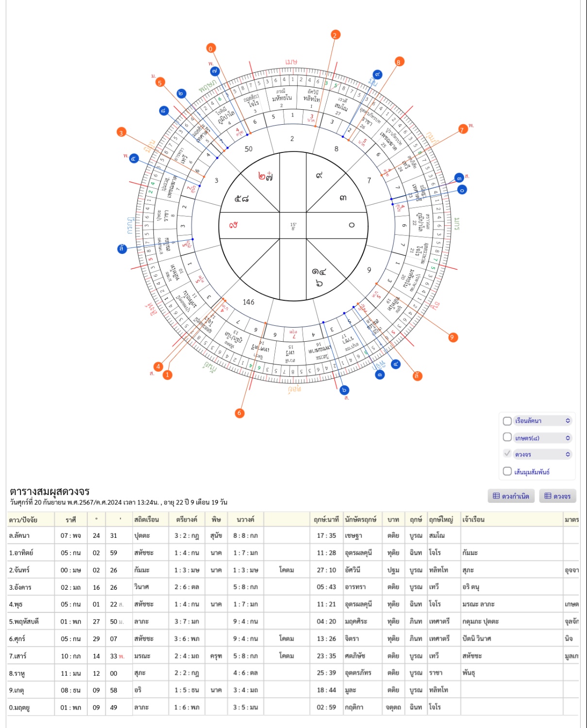Viewport: 587px width, 728px height.
Task: Click the ราศี column header
Action: [x=71, y=520]
